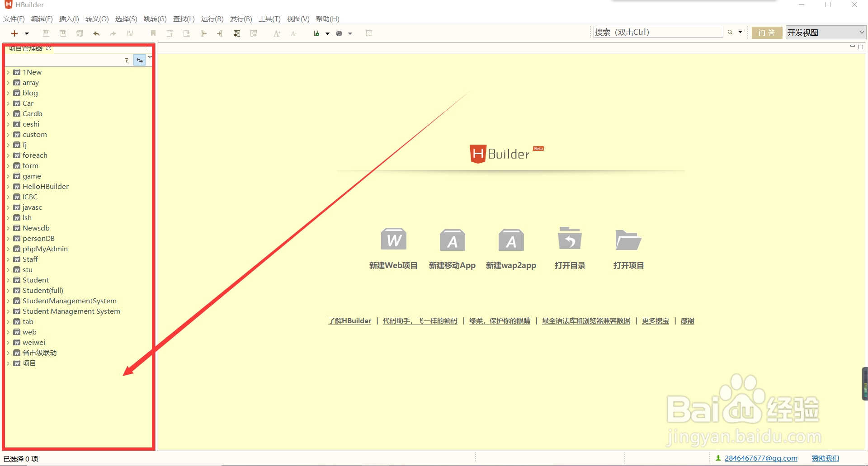Open the 代码助手，飞一样的编码 link
The height and width of the screenshot is (466, 868).
pyautogui.click(x=420, y=321)
